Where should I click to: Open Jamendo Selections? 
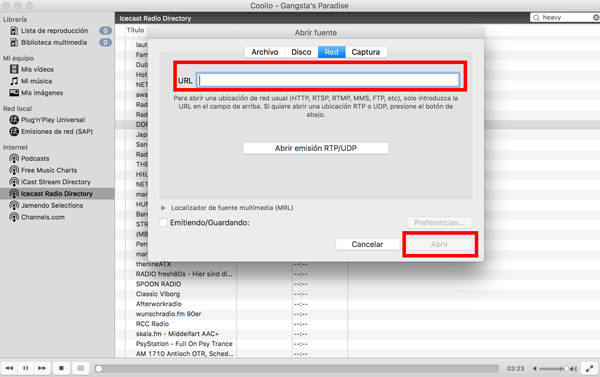[52, 206]
